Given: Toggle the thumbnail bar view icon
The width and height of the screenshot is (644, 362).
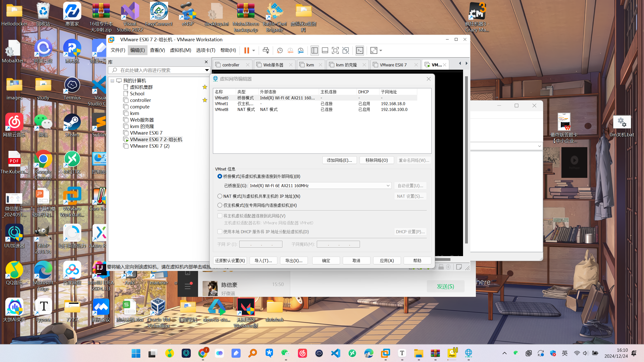Looking at the screenshot, I should (325, 51).
